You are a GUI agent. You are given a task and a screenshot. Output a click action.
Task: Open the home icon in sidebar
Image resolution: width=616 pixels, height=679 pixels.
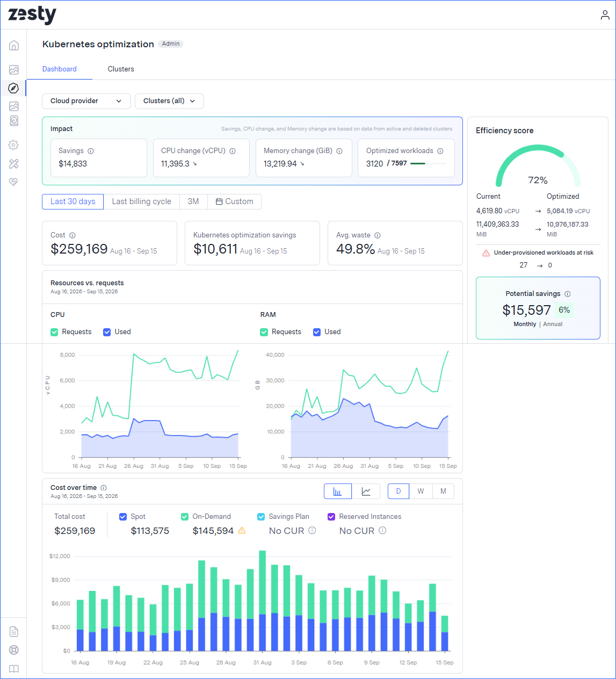click(14, 46)
